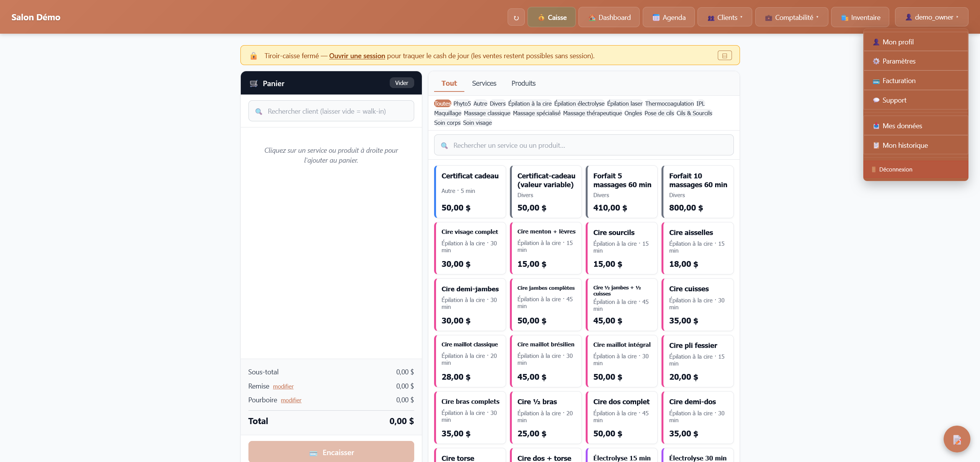Collapse the cash drawer banner icon
Viewport: 980px width, 462px height.
725,56
